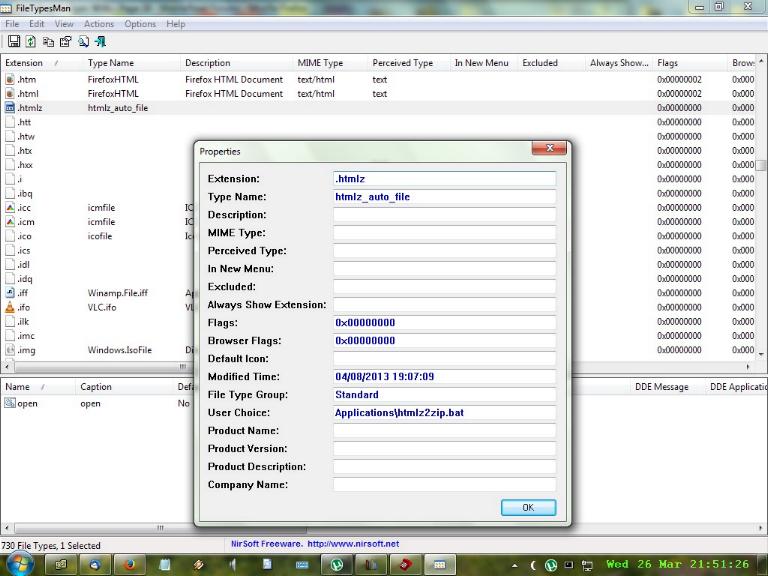This screenshot has width=768, height=576.
Task: Open the Actions menu
Action: click(x=98, y=24)
